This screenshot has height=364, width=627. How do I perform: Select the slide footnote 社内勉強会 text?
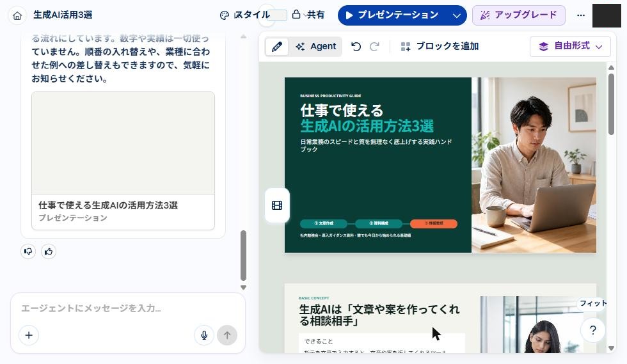click(356, 235)
